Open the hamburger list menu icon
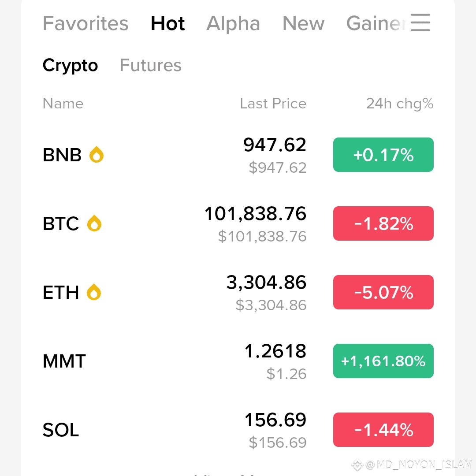Viewport: 476px width, 476px height. [x=420, y=22]
